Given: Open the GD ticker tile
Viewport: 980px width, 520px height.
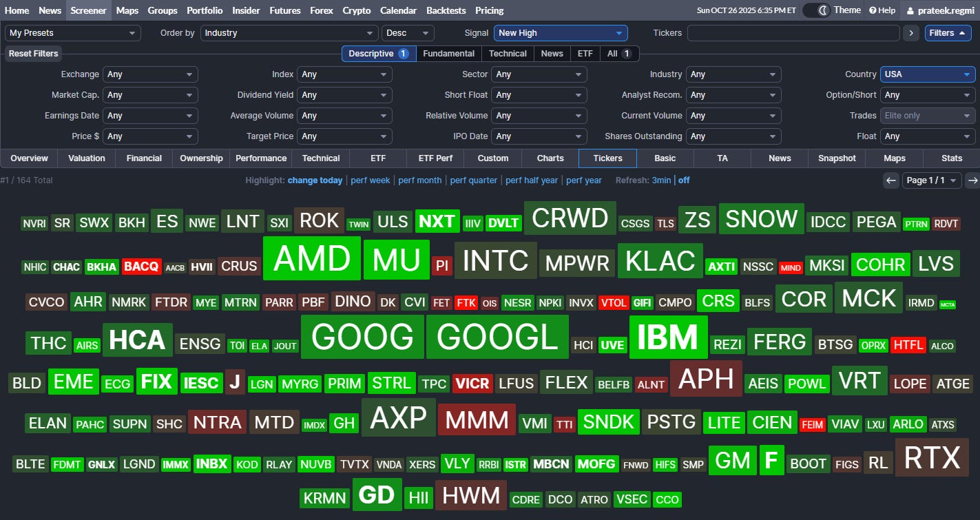Looking at the screenshot, I should click(x=377, y=495).
